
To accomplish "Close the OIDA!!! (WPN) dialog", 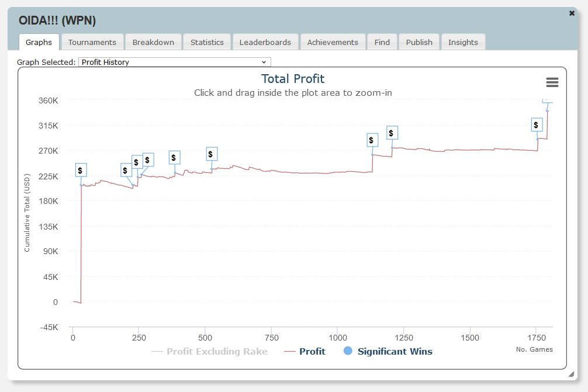I will coord(572,13).
